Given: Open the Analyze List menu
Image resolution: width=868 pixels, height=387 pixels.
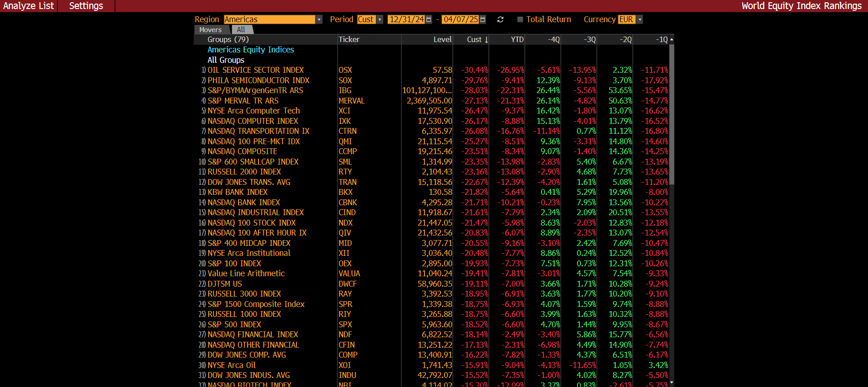Looking at the screenshot, I should [29, 6].
